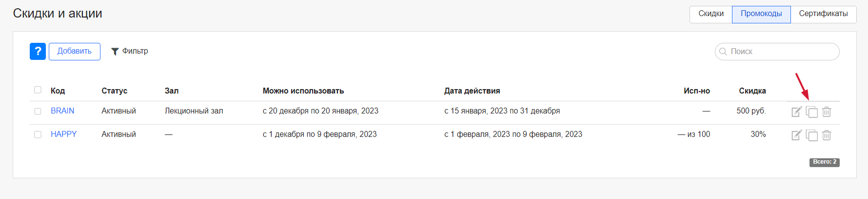868x199 pixels.
Task: Switch to the Скидки tab
Action: [x=711, y=14]
